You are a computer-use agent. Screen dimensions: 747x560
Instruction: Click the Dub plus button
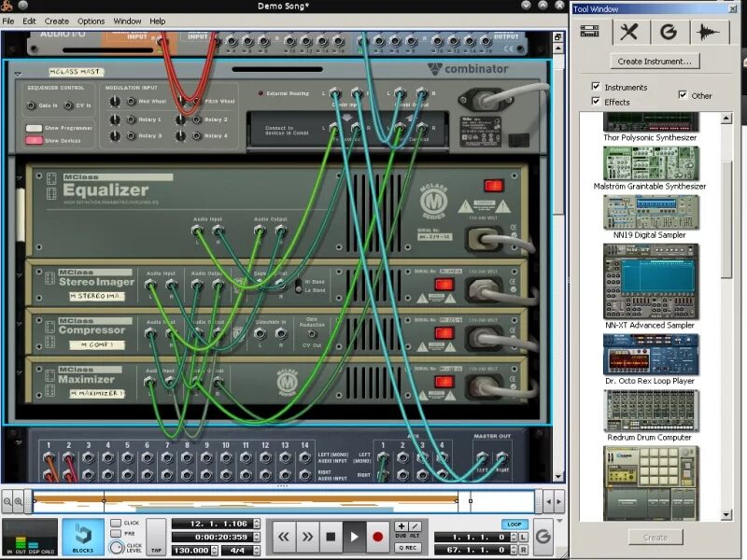pyautogui.click(x=402, y=526)
